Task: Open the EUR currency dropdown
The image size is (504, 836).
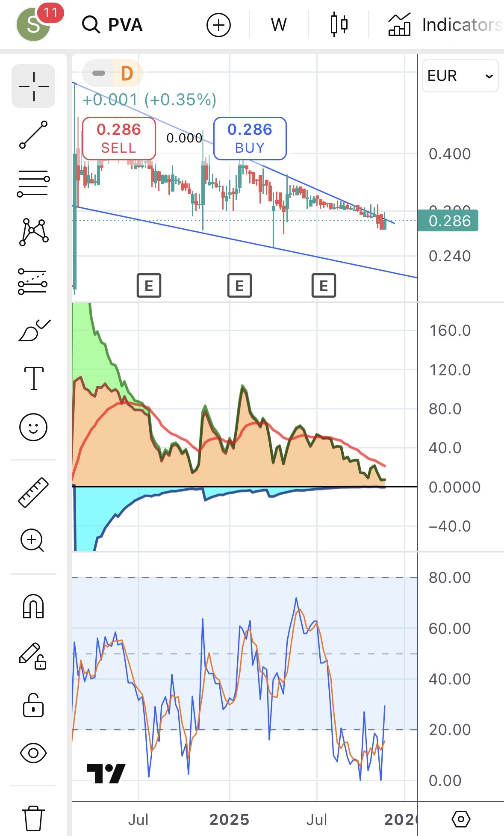Action: (460, 76)
